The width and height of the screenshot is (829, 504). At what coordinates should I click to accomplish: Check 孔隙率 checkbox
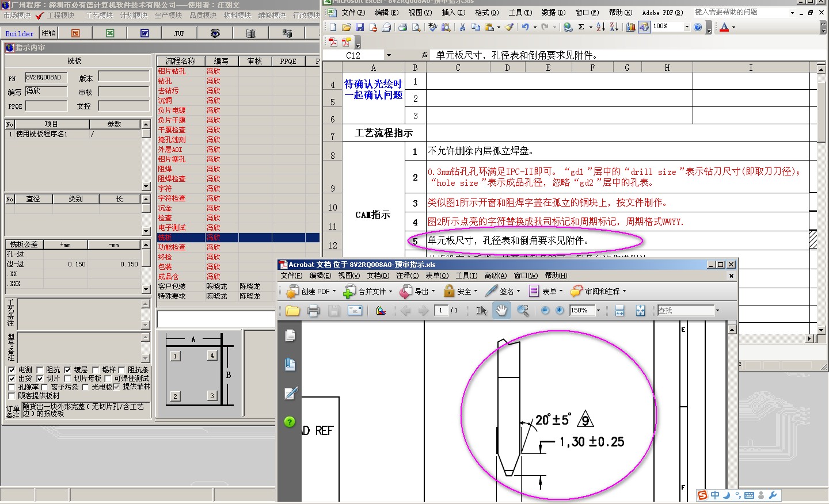12,387
